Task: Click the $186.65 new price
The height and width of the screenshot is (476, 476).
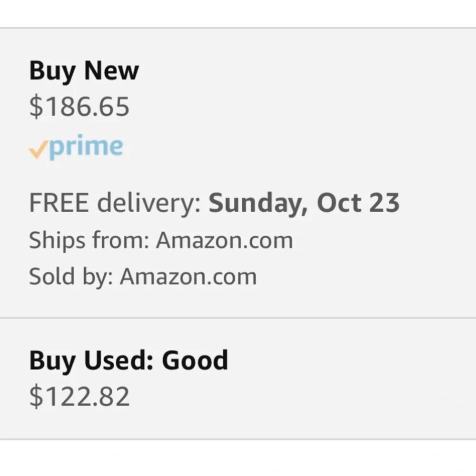Action: 79,106
